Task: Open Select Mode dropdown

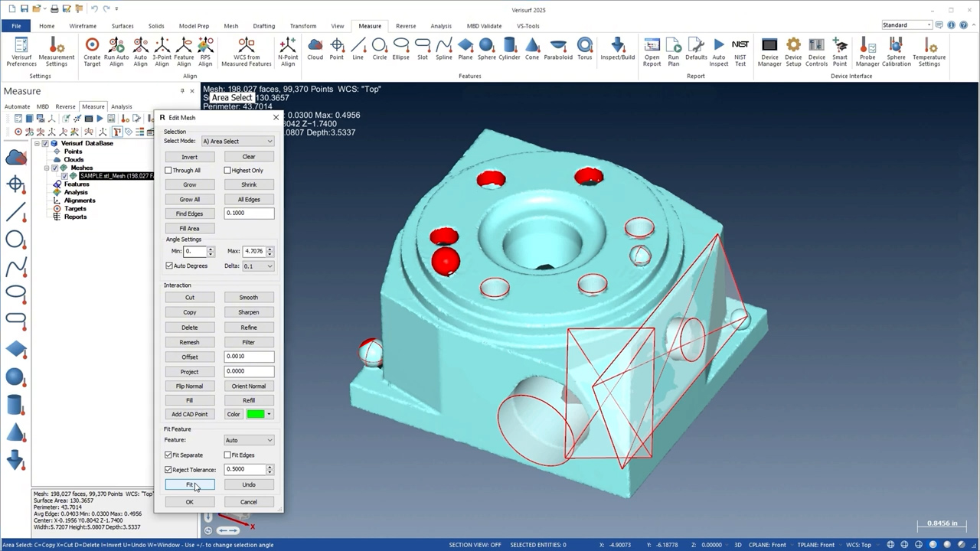Action: 237,141
